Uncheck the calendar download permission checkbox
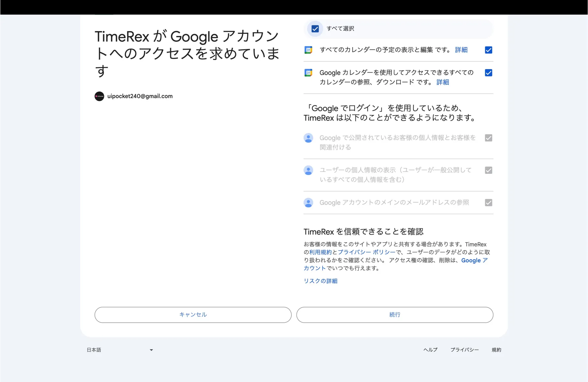 pyautogui.click(x=488, y=73)
